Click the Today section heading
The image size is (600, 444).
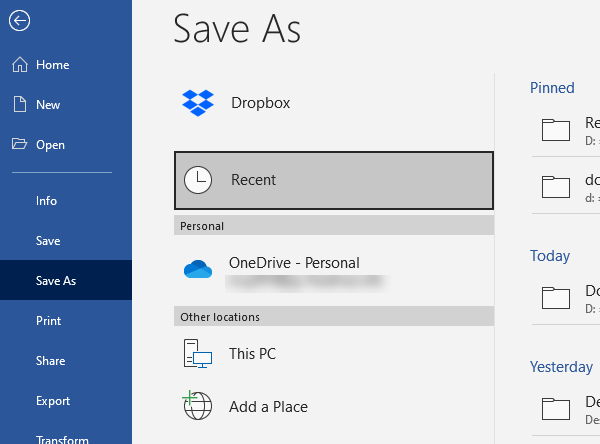click(x=550, y=256)
